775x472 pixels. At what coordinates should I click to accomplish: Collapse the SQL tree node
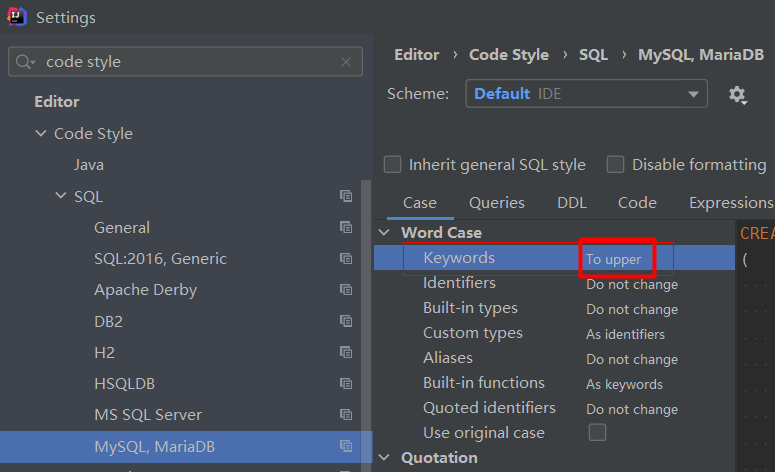pos(61,196)
